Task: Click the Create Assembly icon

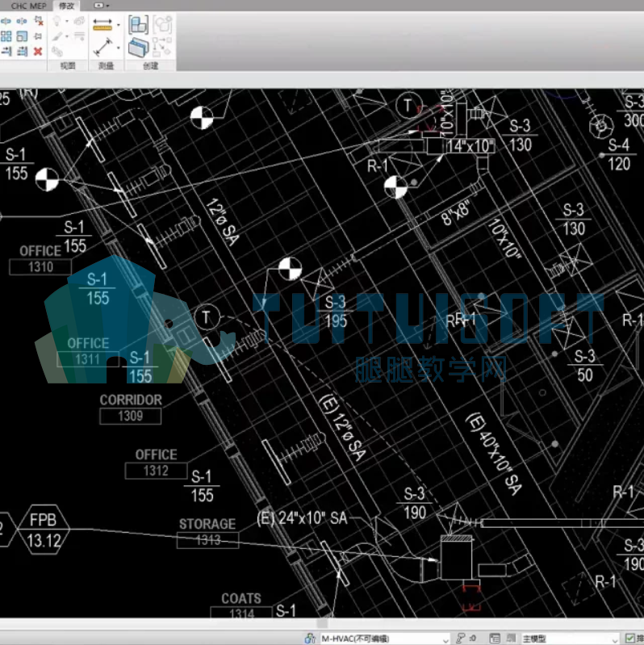Action: coord(139,25)
